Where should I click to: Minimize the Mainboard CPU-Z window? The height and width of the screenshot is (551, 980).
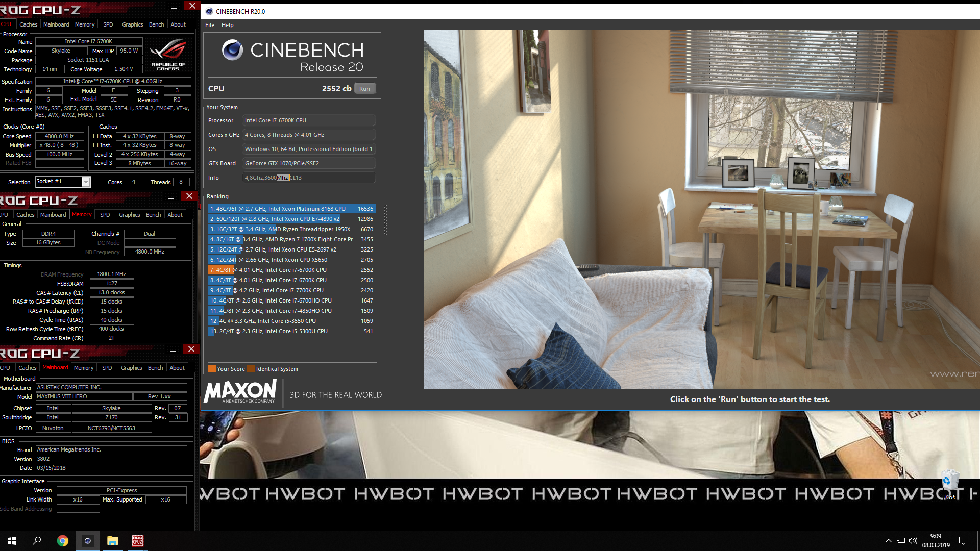pos(173,350)
